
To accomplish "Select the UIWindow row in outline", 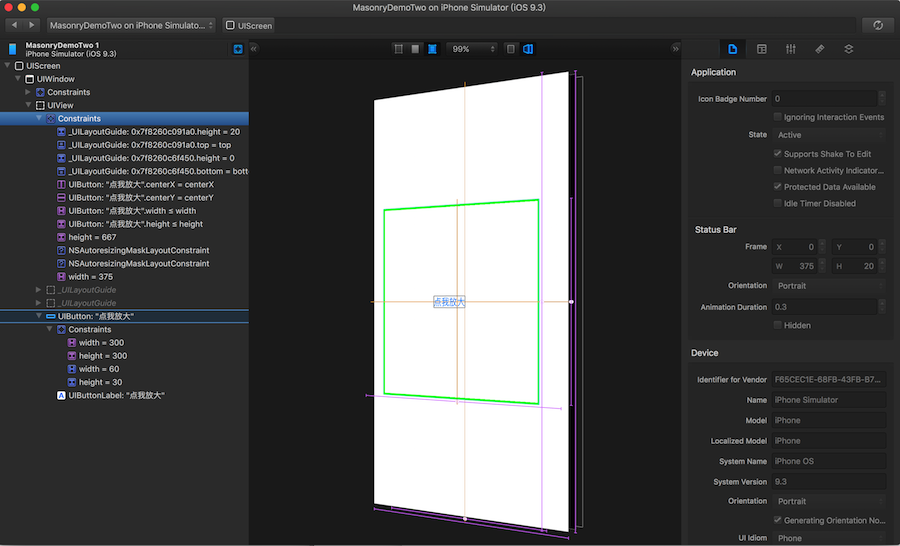I will [x=124, y=79].
